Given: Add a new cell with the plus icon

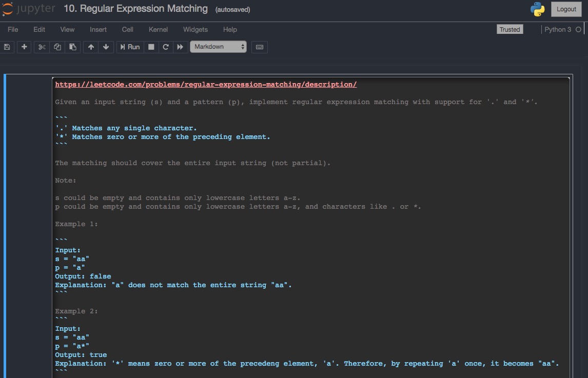Looking at the screenshot, I should pyautogui.click(x=24, y=47).
